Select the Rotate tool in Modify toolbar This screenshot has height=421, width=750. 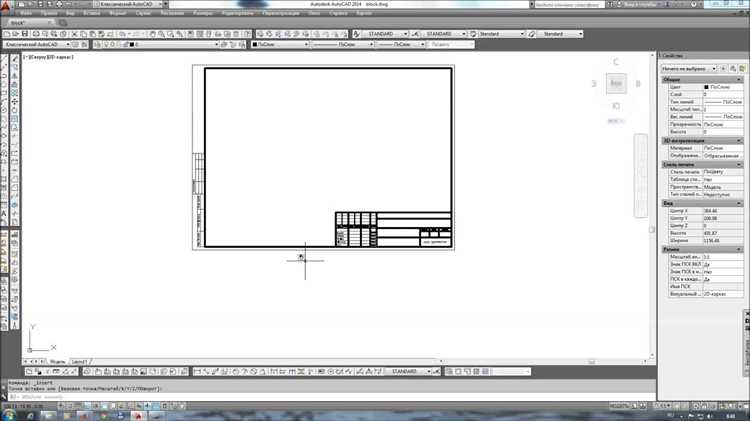(x=15, y=110)
